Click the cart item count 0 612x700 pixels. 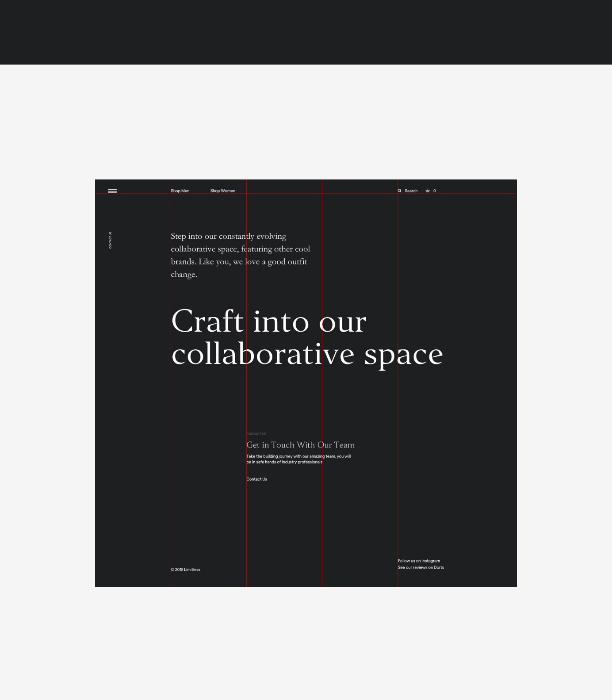point(435,191)
